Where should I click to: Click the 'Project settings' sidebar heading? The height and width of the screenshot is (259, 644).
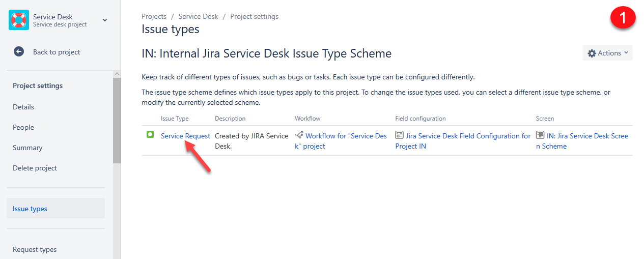click(38, 85)
